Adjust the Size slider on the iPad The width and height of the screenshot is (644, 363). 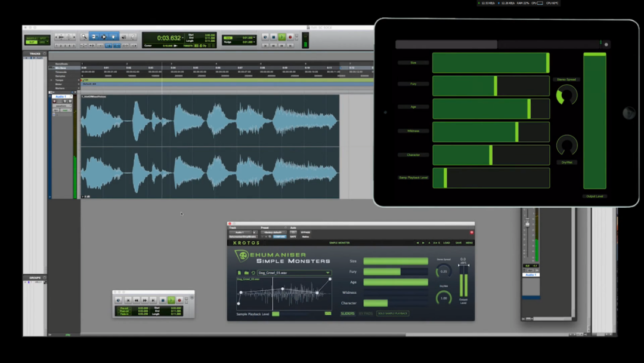[491, 63]
